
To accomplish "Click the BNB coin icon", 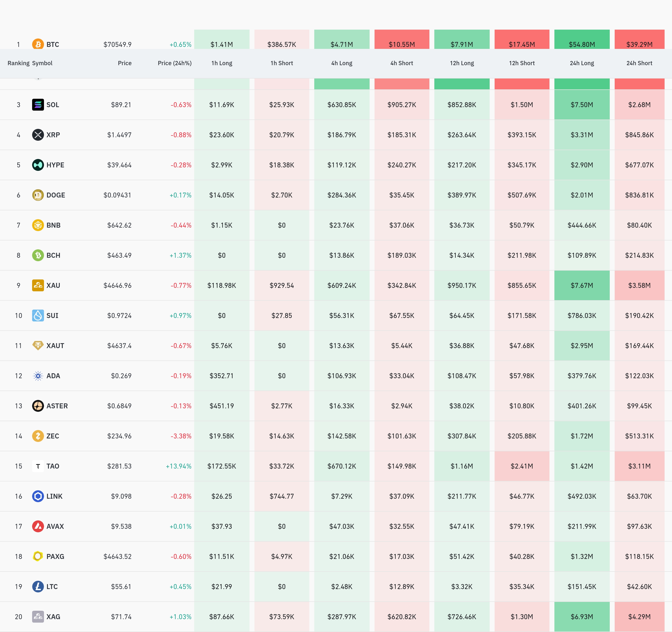I will pyautogui.click(x=38, y=225).
